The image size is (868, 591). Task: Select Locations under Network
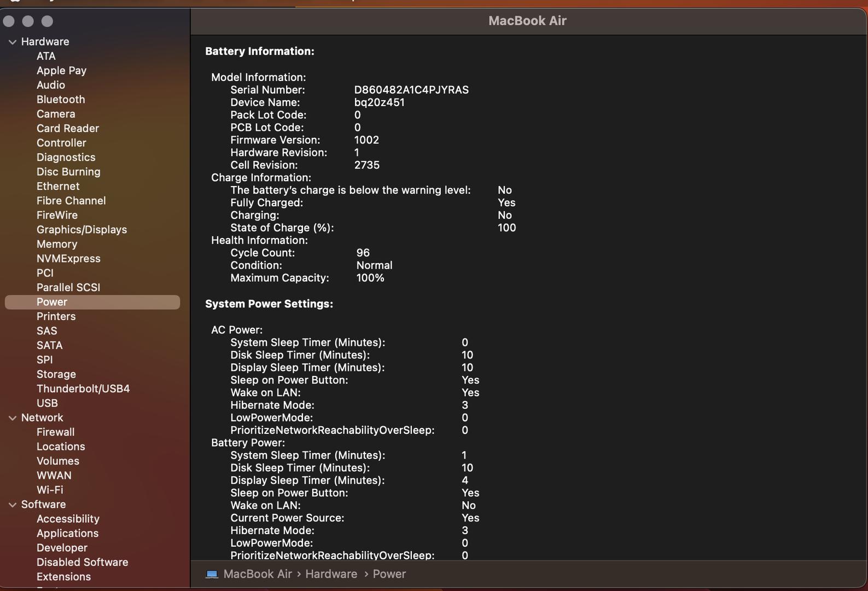(61, 447)
